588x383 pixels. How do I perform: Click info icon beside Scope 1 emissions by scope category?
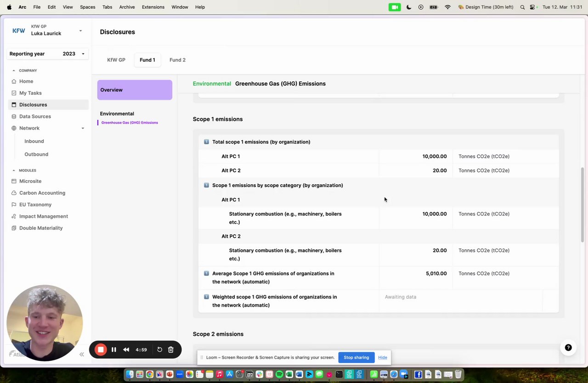(206, 185)
